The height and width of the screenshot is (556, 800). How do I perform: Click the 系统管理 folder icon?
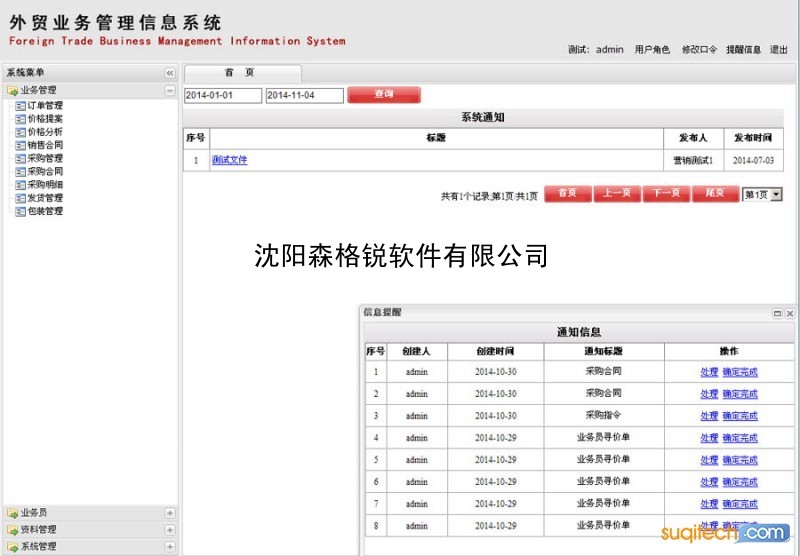[13, 547]
